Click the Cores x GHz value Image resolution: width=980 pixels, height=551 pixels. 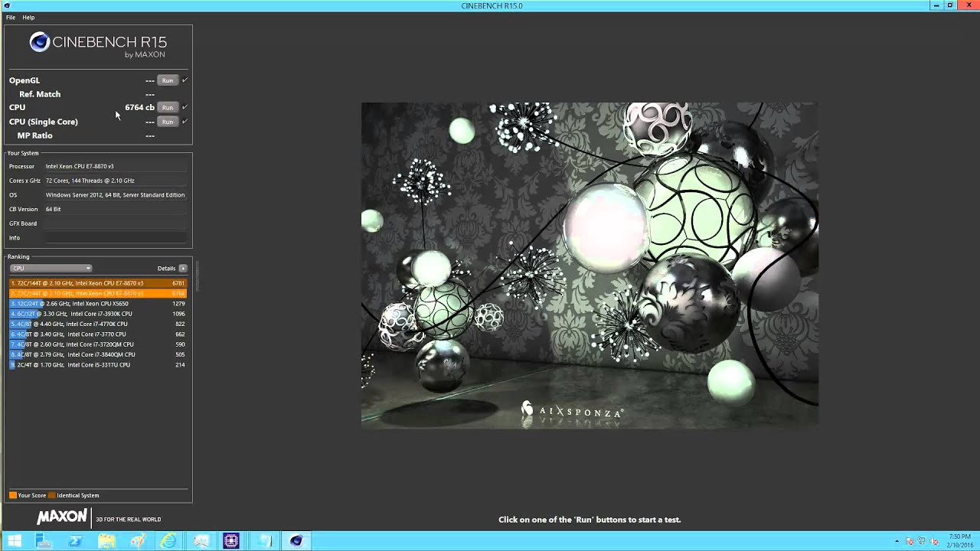[90, 181]
